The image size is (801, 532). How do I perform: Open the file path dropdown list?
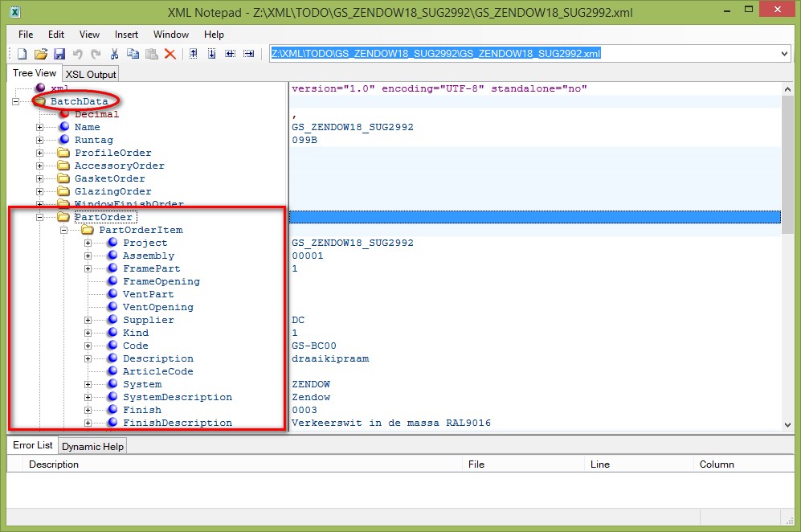point(785,54)
